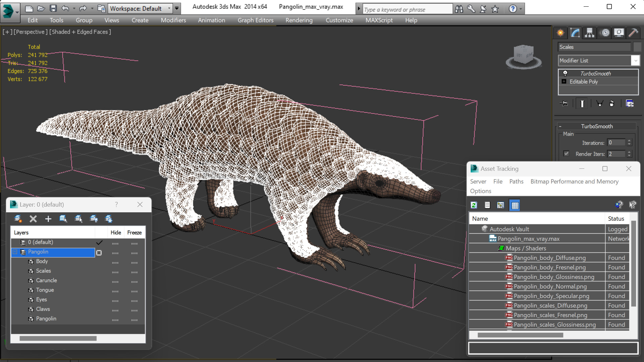Open file using folder icon
The height and width of the screenshot is (362, 644).
[41, 8]
